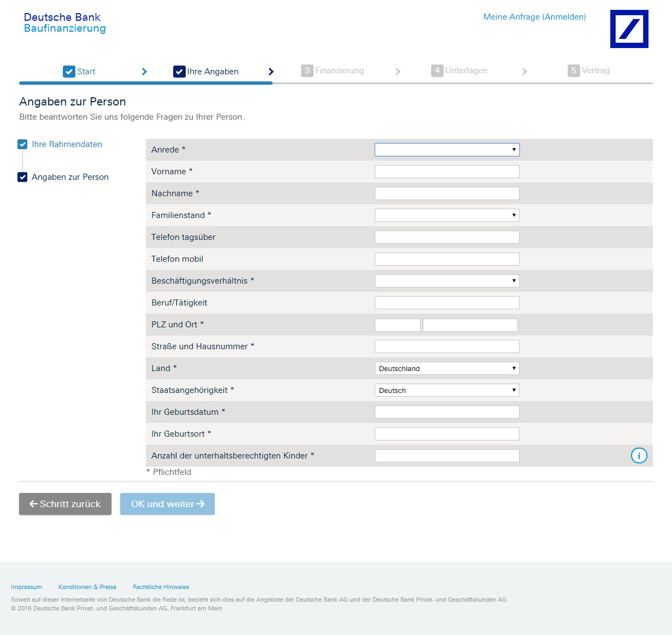Click the Schritt zurück button
Screen dimensions: 672x635
(x=65, y=504)
